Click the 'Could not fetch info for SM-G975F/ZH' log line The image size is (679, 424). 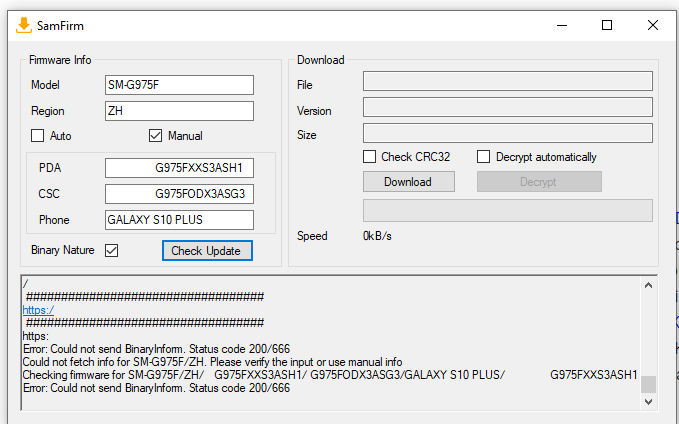click(x=212, y=362)
